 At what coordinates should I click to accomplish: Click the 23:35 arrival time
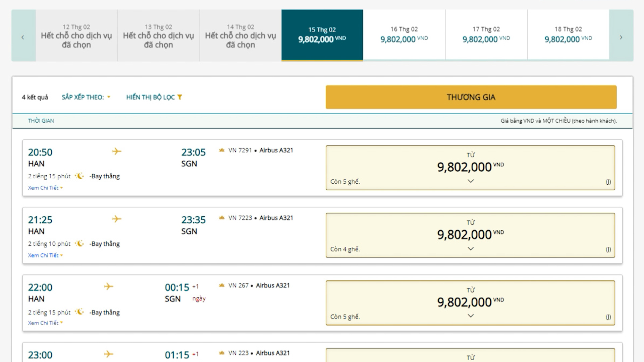(194, 220)
